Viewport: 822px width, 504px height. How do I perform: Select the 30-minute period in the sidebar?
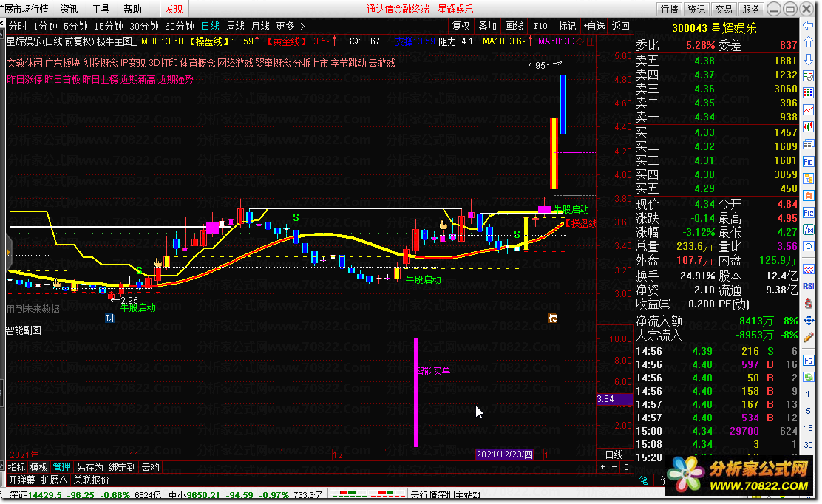click(808, 445)
